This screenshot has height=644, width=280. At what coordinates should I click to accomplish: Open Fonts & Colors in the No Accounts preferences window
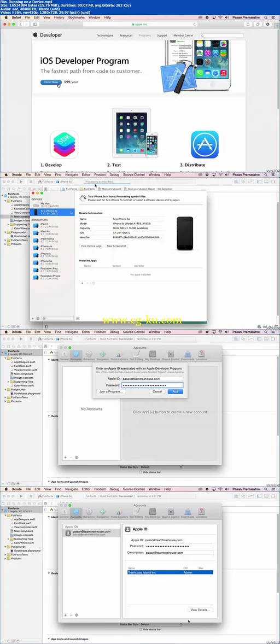(119, 355)
